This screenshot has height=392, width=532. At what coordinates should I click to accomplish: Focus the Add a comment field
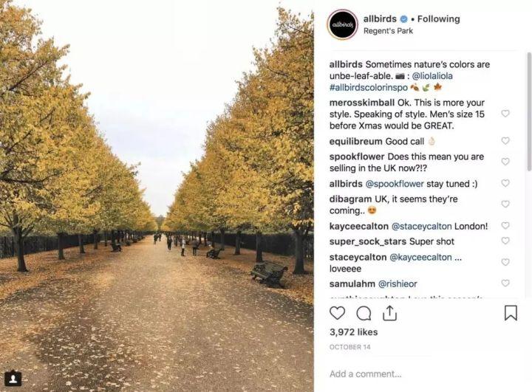[423, 374]
